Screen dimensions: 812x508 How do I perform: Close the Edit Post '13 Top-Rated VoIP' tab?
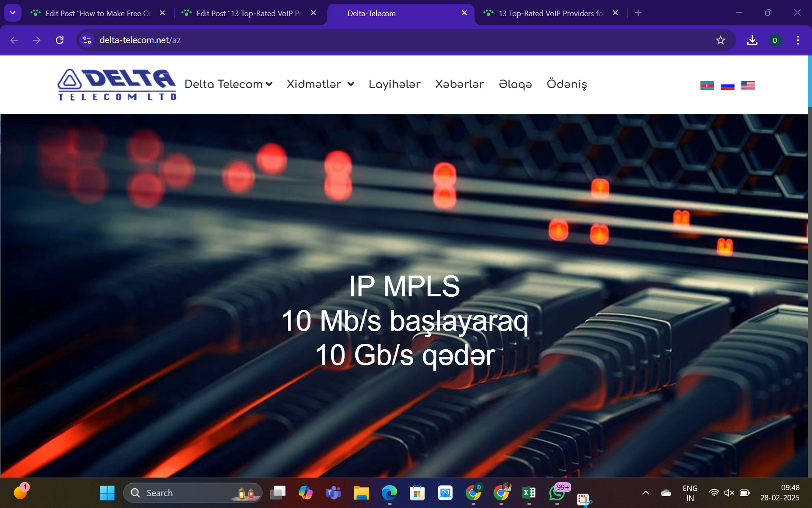point(313,13)
